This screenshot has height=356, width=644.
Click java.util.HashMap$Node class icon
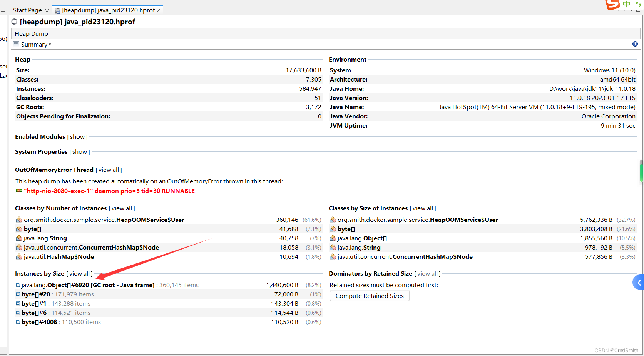(x=19, y=256)
